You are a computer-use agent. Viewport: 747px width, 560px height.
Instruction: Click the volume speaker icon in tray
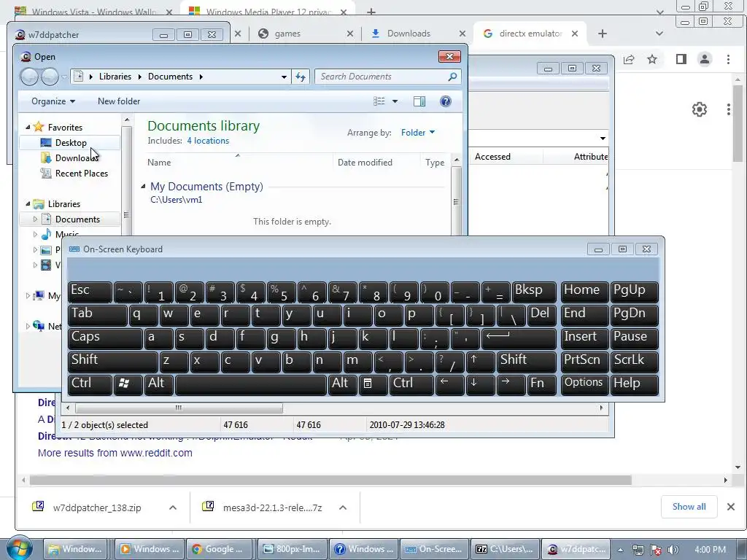click(673, 550)
